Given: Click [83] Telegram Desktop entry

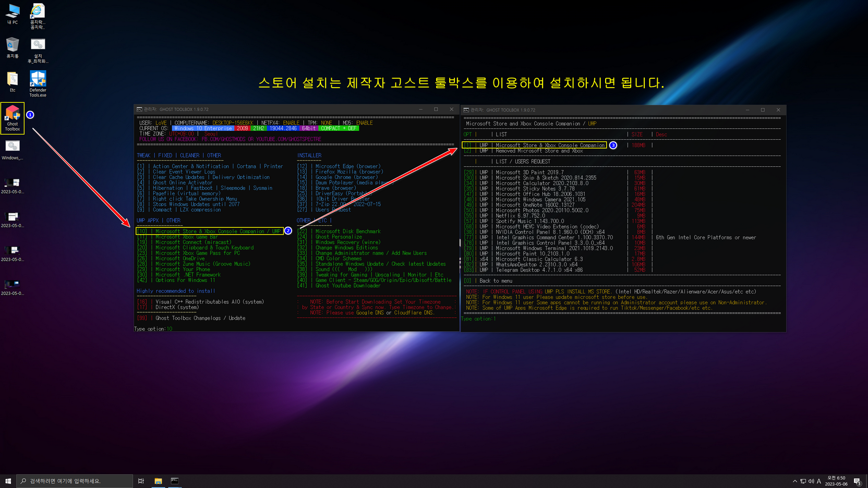Looking at the screenshot, I should click(x=523, y=270).
